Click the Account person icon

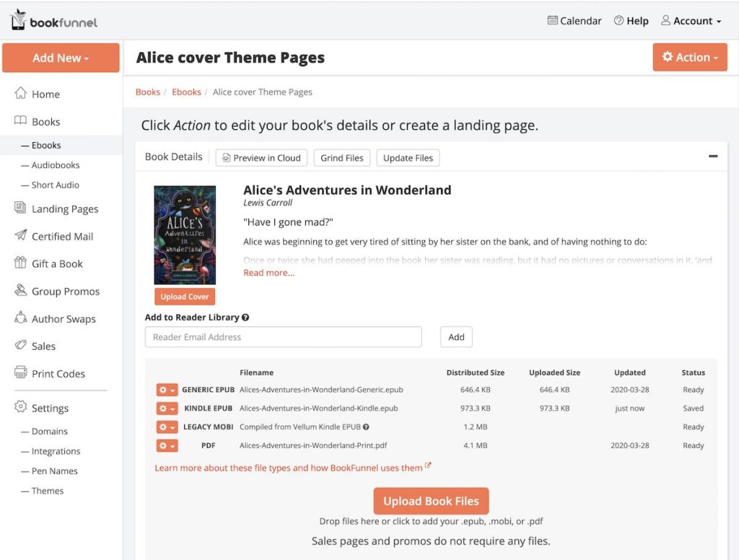pos(665,20)
